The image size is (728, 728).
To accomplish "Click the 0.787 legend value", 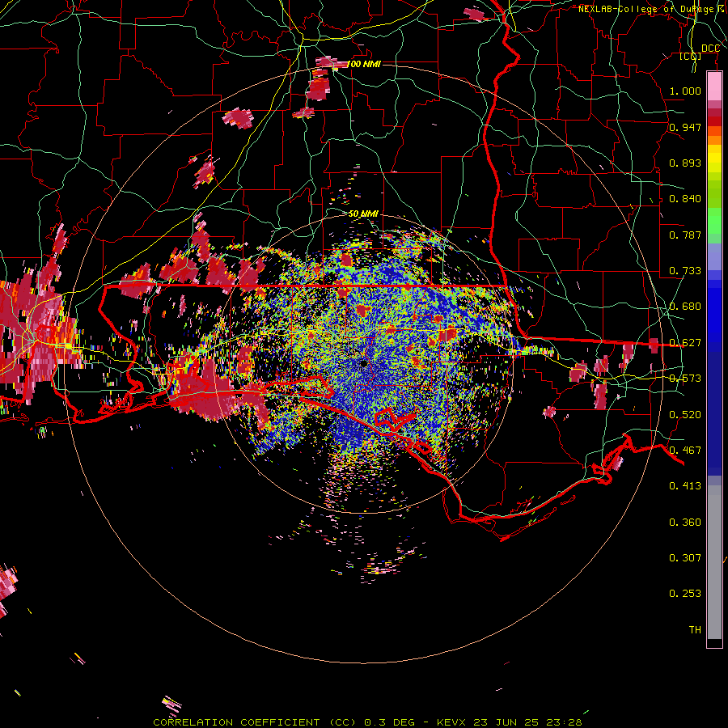I will [685, 235].
